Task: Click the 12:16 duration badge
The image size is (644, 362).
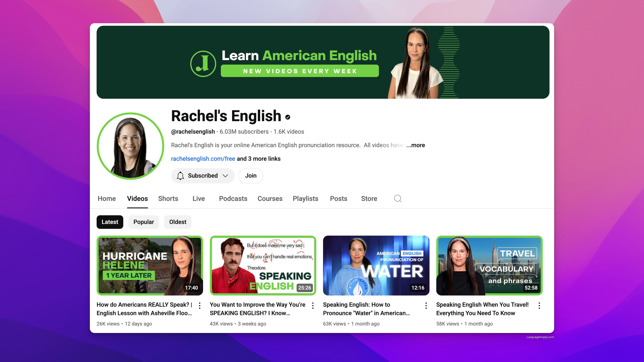Action: (x=418, y=288)
